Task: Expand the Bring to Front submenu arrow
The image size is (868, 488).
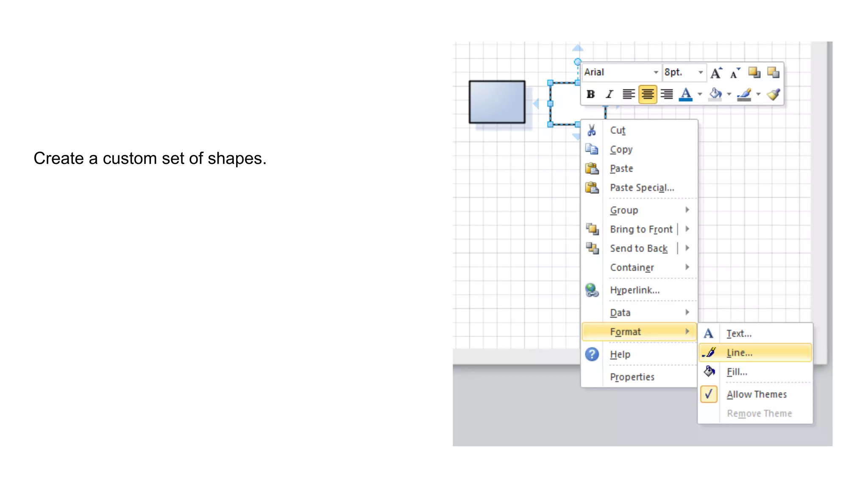Action: (687, 229)
